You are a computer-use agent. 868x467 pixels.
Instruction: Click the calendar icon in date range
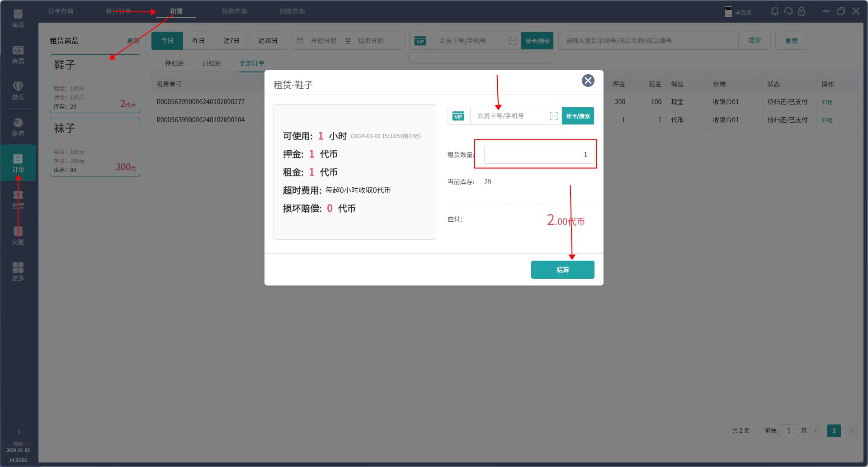pyautogui.click(x=300, y=41)
